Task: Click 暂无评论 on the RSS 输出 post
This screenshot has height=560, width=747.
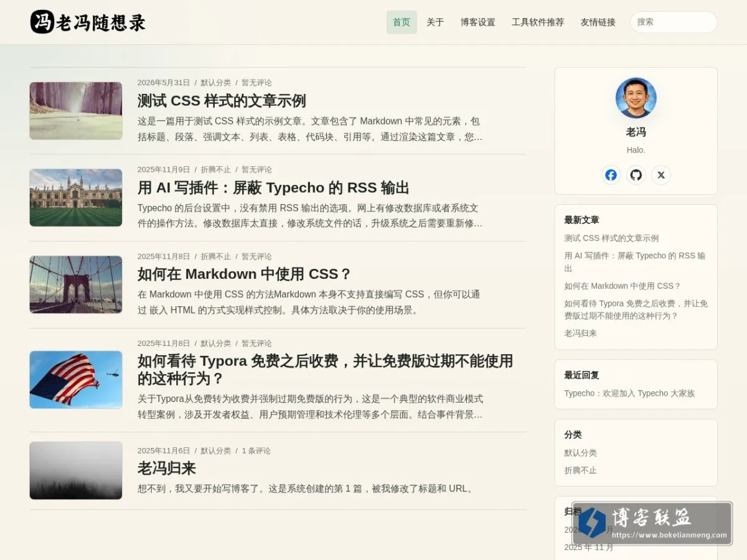Action: [256, 169]
